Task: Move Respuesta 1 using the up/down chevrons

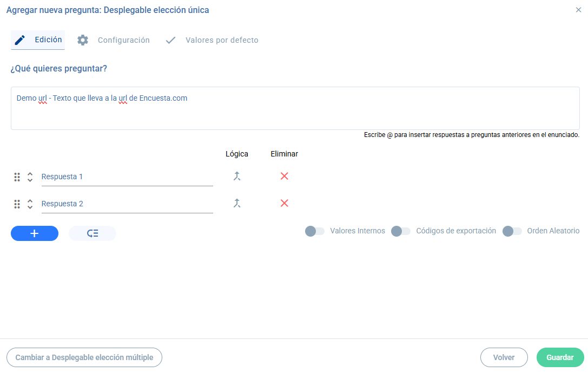Action: point(30,177)
